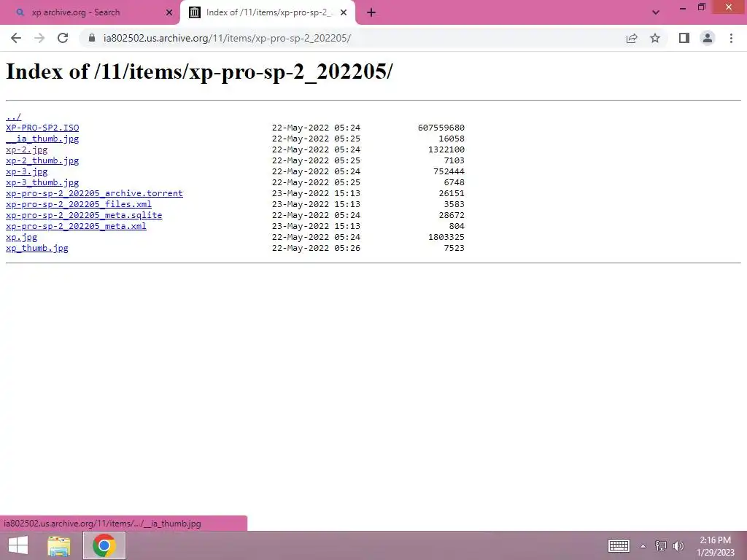This screenshot has width=747, height=560.
Task: Open the parent directory ../ link
Action: point(13,117)
